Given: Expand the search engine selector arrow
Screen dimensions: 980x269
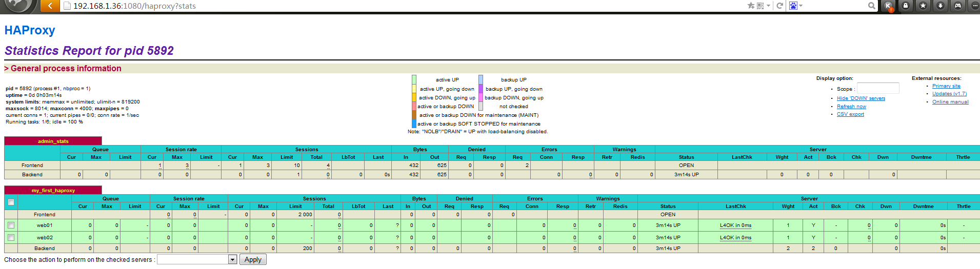Looking at the screenshot, I should (801, 6).
